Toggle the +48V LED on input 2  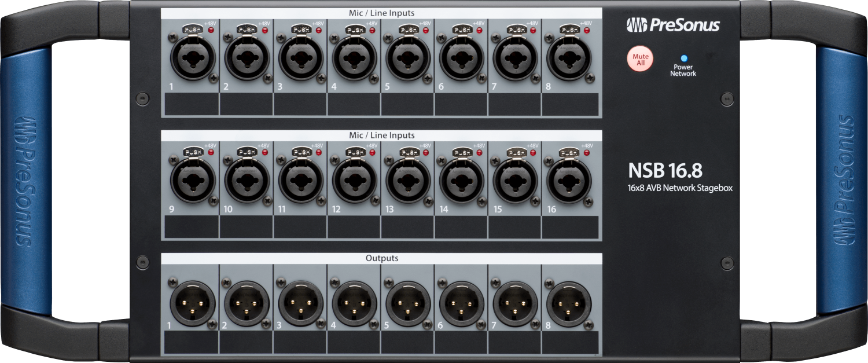click(265, 30)
